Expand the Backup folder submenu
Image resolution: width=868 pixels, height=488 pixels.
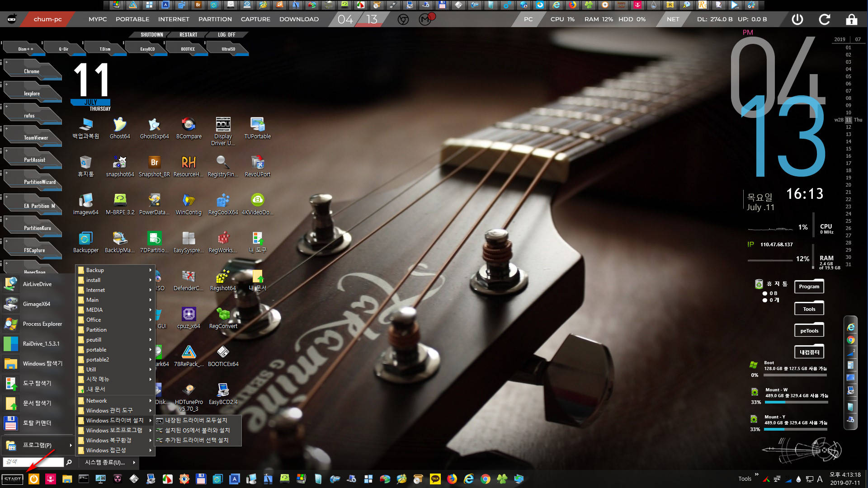(115, 270)
